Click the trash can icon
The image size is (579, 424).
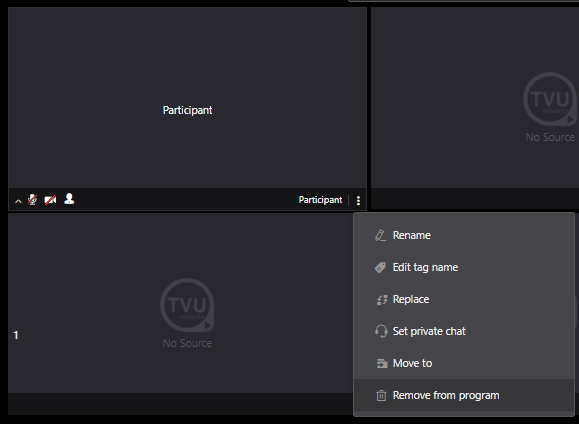(x=381, y=396)
